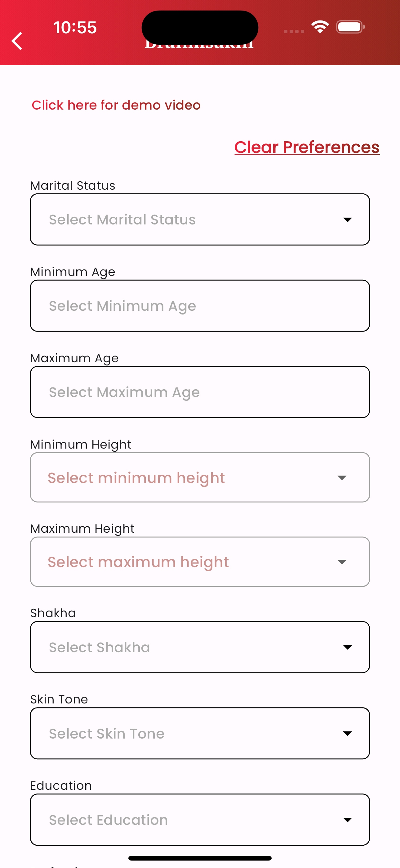Screen dimensions: 400x868
Task: Focus the Select Minimum Age field
Action: (200, 305)
